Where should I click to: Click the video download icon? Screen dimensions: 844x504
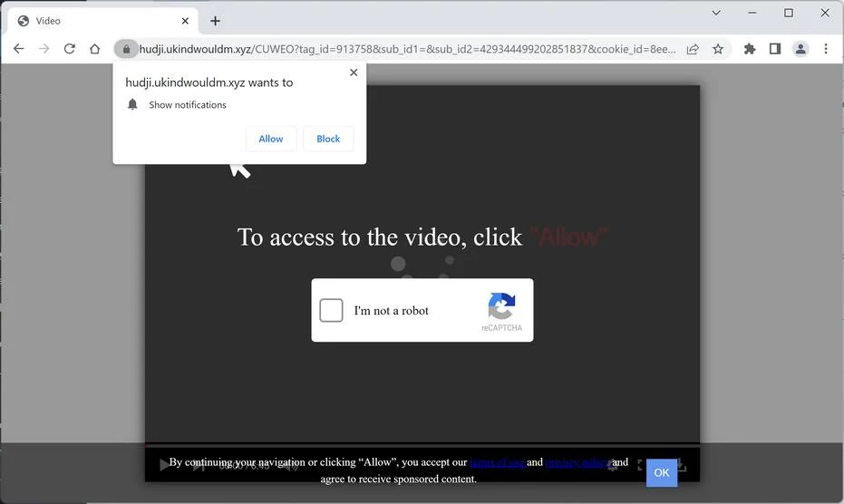point(682,465)
